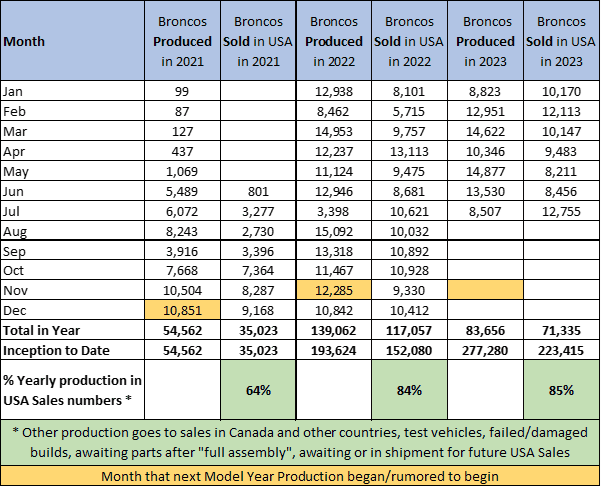
Task: Select the Jul row label
Action: coord(72,211)
